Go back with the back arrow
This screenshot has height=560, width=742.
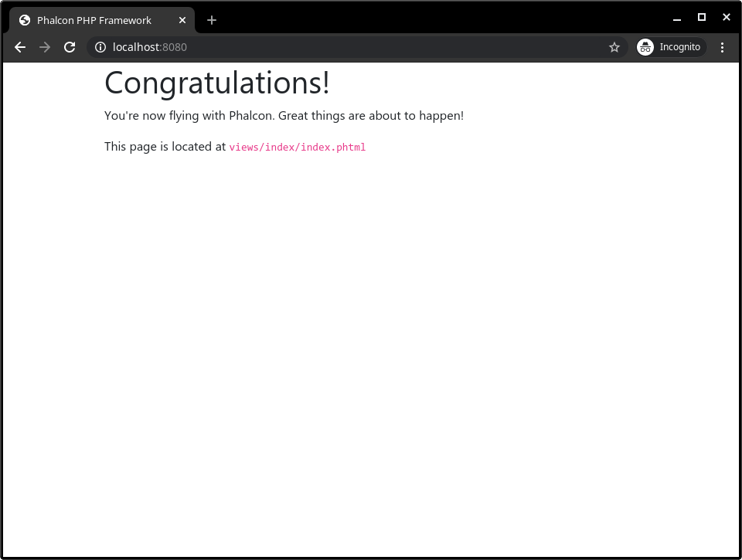tap(20, 47)
